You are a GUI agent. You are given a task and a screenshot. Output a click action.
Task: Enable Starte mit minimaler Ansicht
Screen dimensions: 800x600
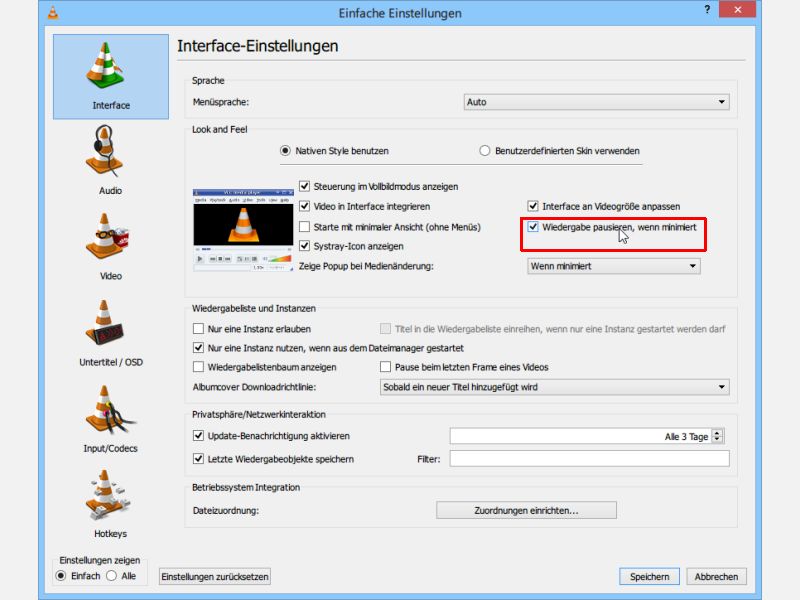point(390,227)
